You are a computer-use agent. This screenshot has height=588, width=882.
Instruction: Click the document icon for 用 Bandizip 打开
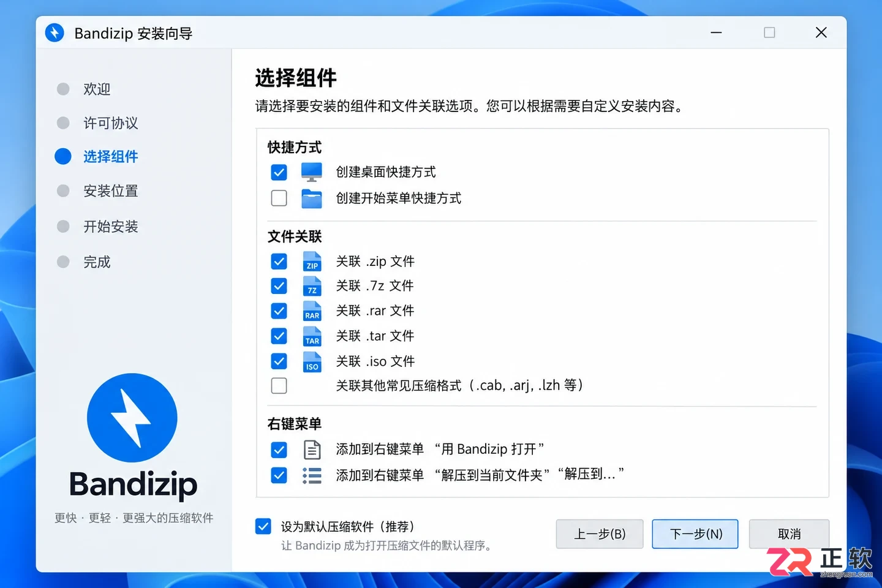click(312, 450)
